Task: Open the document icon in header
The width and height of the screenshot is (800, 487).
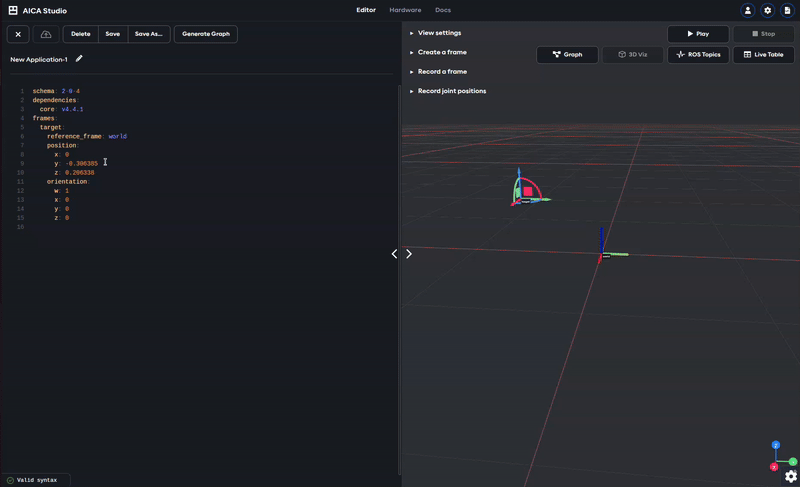Action: [787, 10]
